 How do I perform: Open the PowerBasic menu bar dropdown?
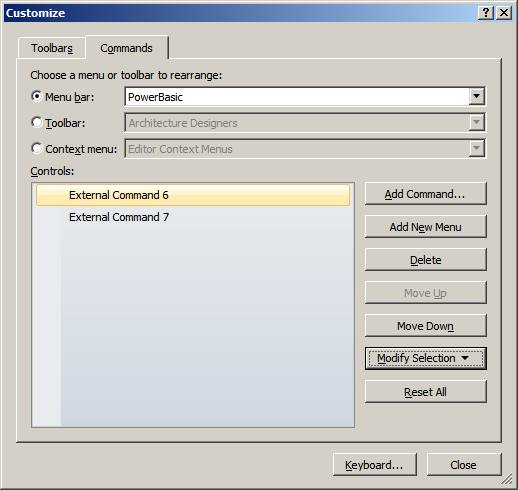[x=476, y=96]
